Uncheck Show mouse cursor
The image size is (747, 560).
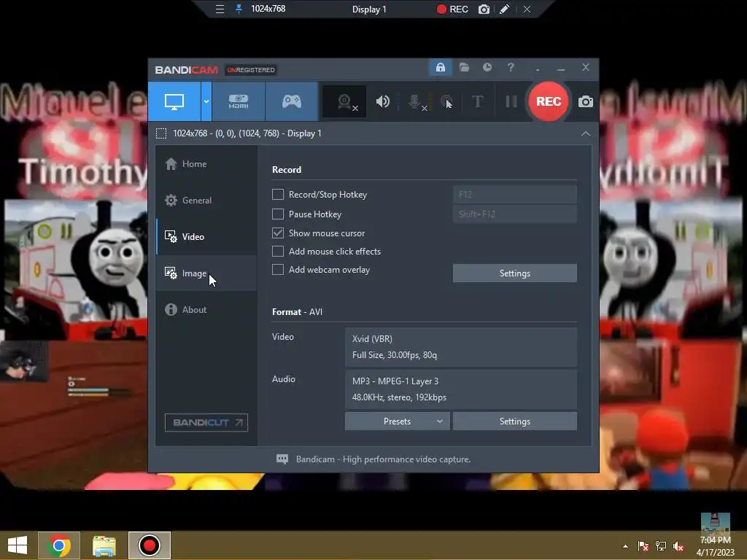pos(278,233)
